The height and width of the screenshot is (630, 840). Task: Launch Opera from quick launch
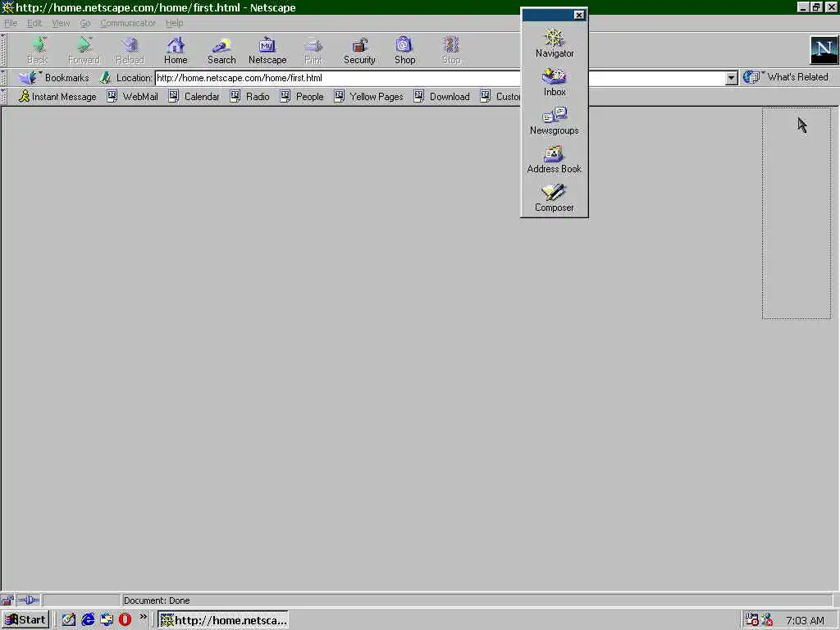coord(125,620)
